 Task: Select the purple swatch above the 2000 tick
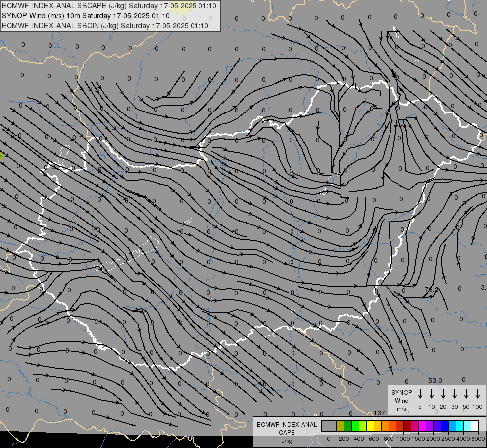click(429, 426)
